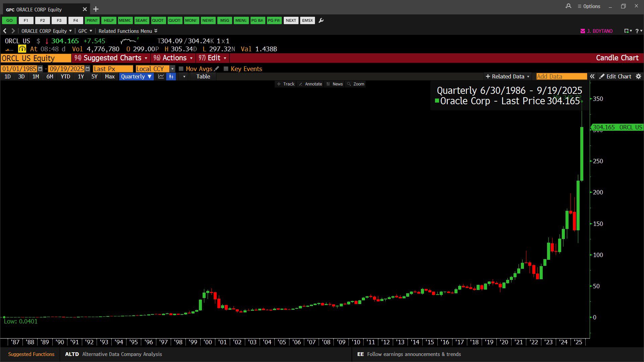This screenshot has height=362, width=644.
Task: Enable the Key Events checkbox
Action: (226, 69)
